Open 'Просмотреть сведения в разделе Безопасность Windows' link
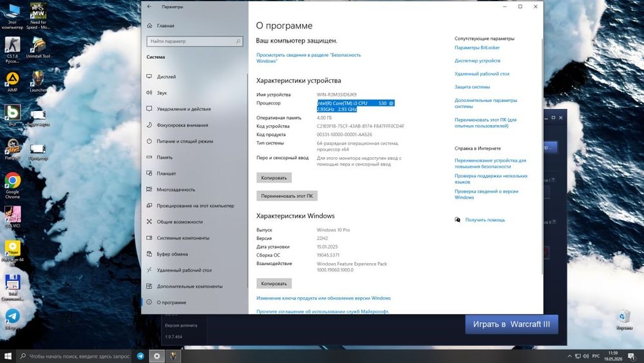 point(308,57)
